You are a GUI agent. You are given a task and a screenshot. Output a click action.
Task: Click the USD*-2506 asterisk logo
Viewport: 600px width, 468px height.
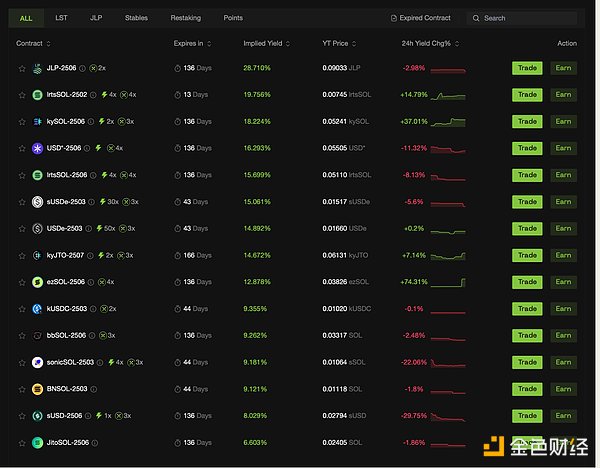[37, 148]
